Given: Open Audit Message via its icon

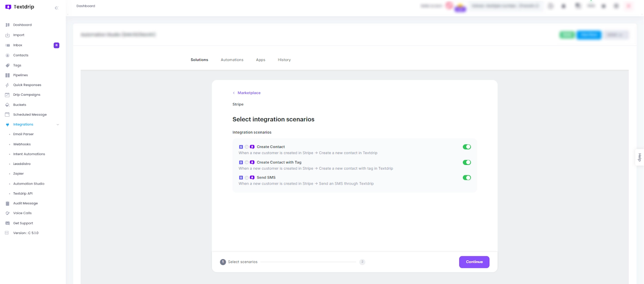Looking at the screenshot, I should pos(7,203).
